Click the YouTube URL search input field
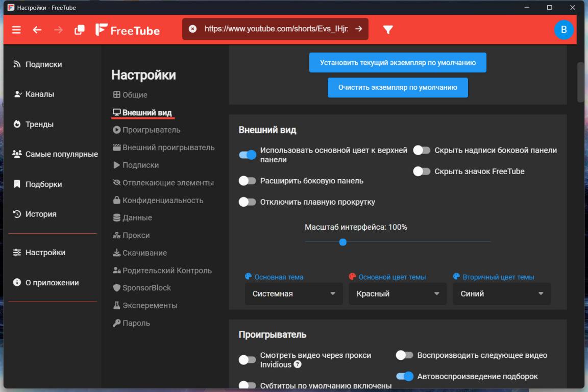588x392 pixels. [276, 29]
